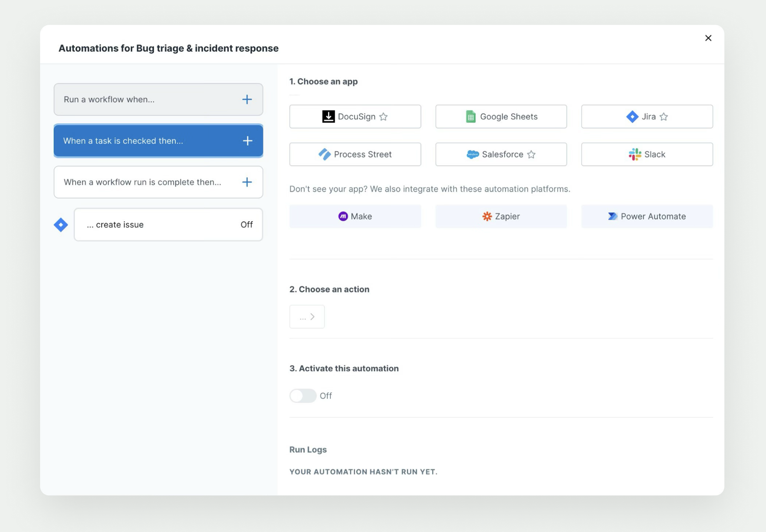Select Run a workflow when trigger

tap(158, 99)
